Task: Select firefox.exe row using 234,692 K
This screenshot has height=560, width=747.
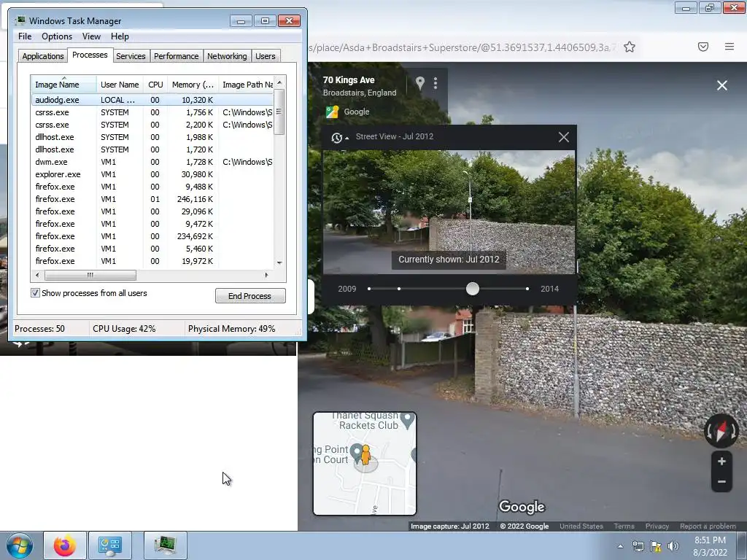Action: point(152,236)
